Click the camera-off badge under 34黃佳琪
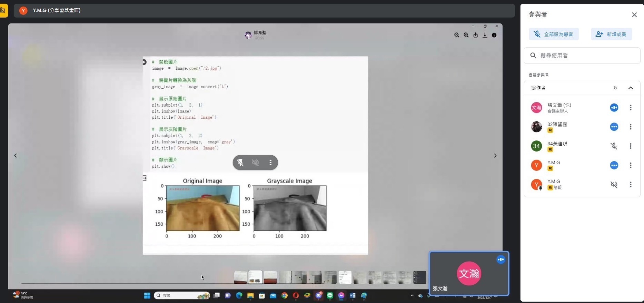This screenshot has width=644, height=303. [550, 149]
